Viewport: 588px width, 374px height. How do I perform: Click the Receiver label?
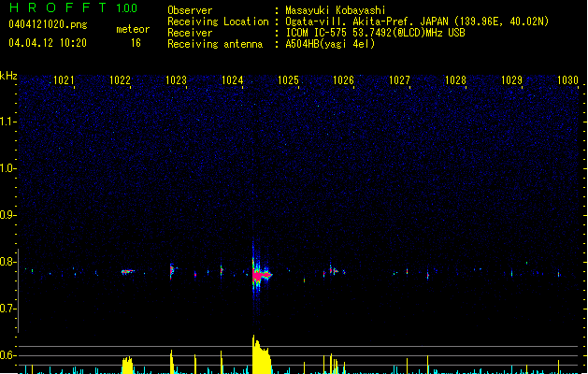(190, 33)
